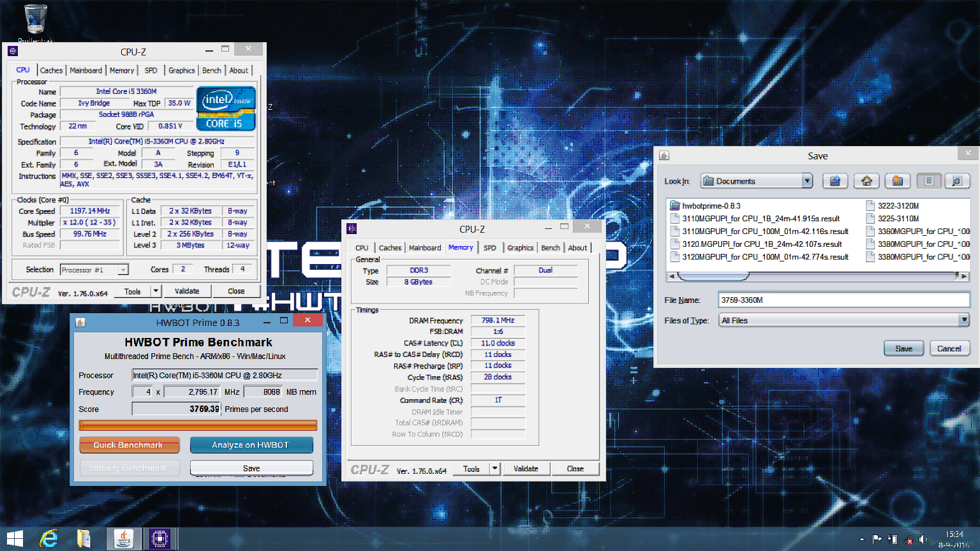Click Save button in HWBOT Prime window
The height and width of the screenshot is (551, 980).
pos(251,468)
